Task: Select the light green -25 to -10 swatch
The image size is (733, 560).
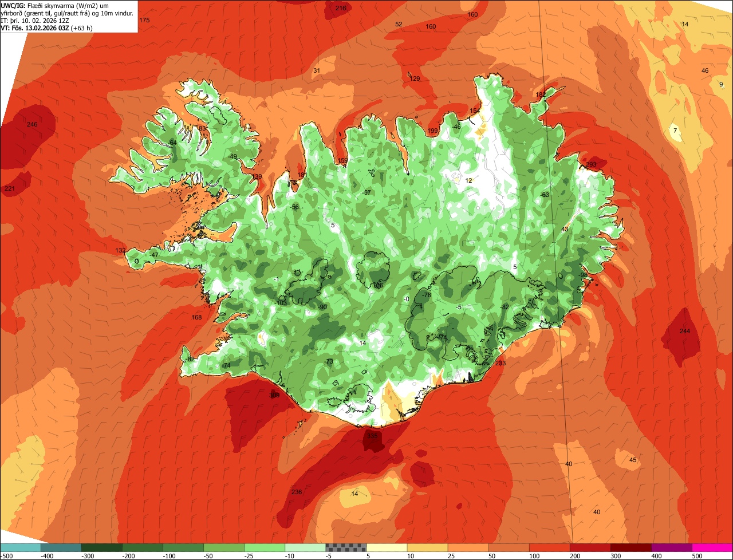Action: 265,547
